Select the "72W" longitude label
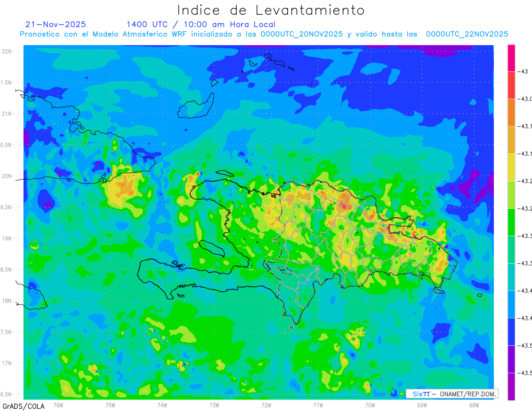The image size is (532, 411). click(x=266, y=404)
